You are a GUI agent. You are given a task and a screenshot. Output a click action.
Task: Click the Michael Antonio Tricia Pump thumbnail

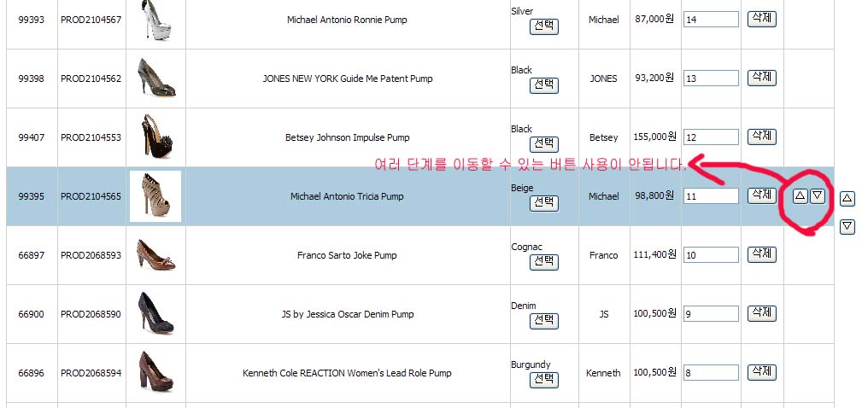[155, 196]
